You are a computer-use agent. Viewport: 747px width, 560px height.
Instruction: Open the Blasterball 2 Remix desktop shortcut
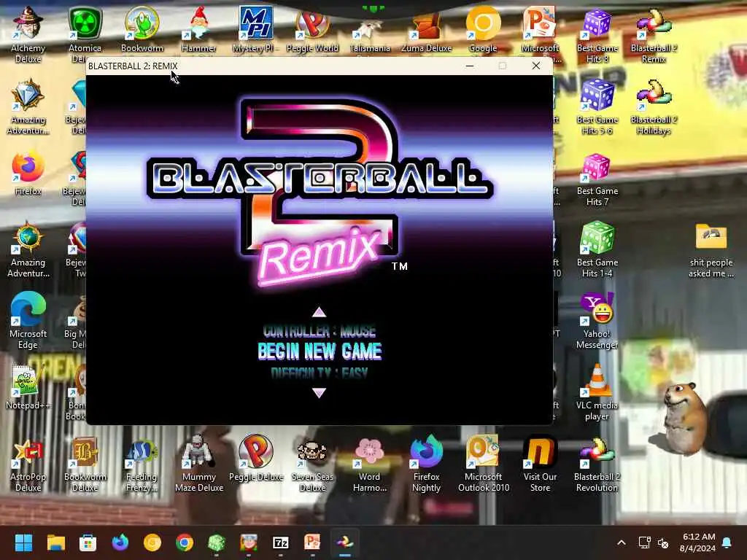(654, 34)
